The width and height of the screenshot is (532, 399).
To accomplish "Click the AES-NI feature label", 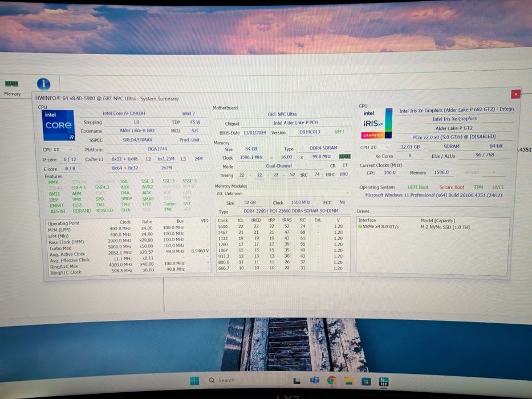I will coord(58,211).
